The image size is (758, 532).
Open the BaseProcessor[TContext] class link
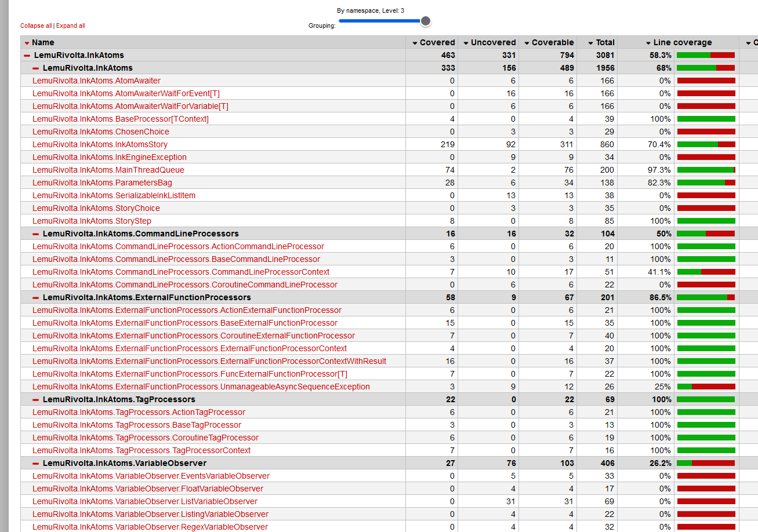(121, 119)
